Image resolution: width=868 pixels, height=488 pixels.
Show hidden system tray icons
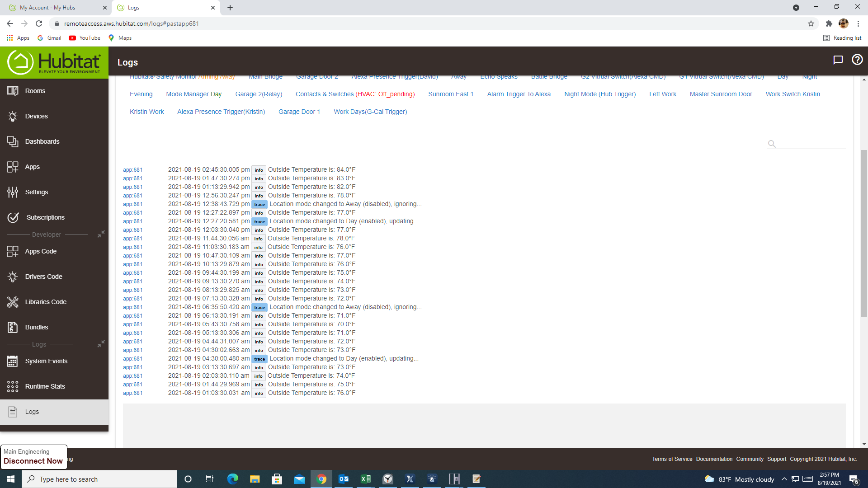784,479
